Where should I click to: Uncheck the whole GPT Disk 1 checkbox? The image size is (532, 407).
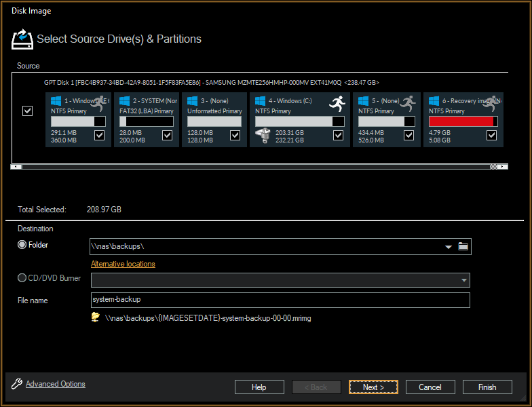(x=28, y=111)
